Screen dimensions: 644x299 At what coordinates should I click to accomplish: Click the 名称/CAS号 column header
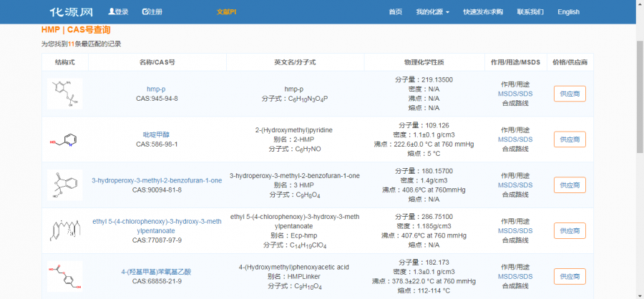(x=157, y=62)
